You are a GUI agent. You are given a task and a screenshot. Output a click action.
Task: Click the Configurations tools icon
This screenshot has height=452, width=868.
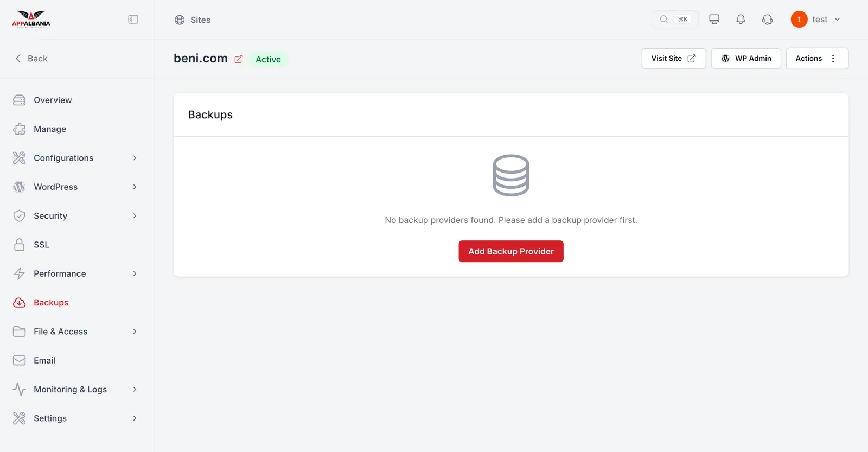(20, 158)
